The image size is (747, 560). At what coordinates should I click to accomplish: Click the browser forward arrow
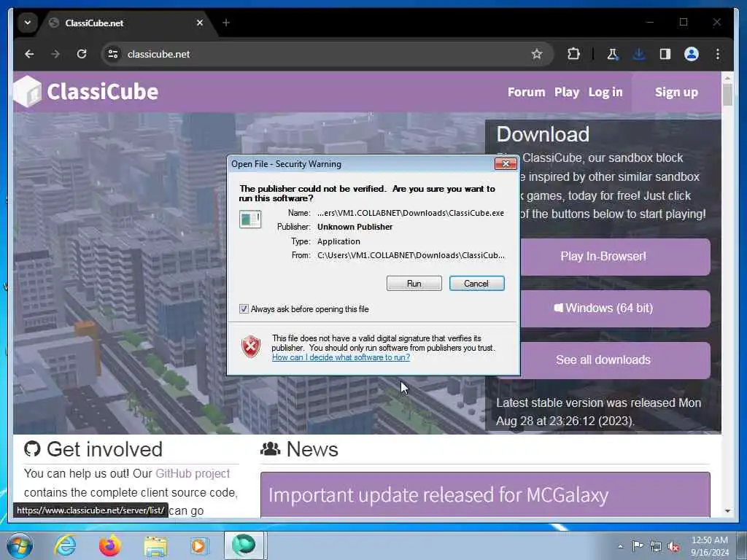point(55,54)
